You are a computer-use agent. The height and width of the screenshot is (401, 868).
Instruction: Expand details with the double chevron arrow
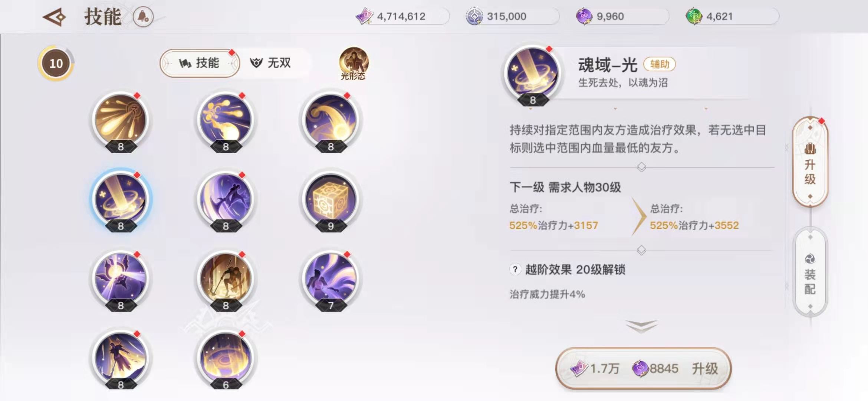point(641,326)
